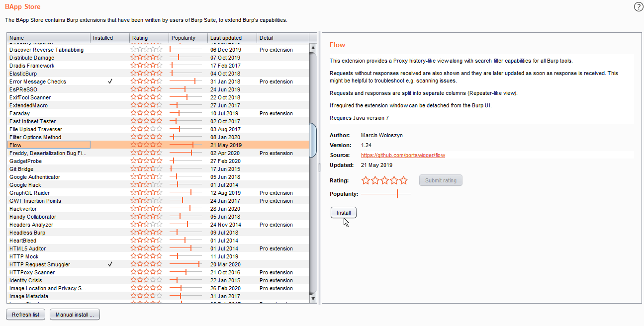This screenshot has height=326, width=644.
Task: Click the rating stars in the Faraday row
Action: (x=146, y=113)
